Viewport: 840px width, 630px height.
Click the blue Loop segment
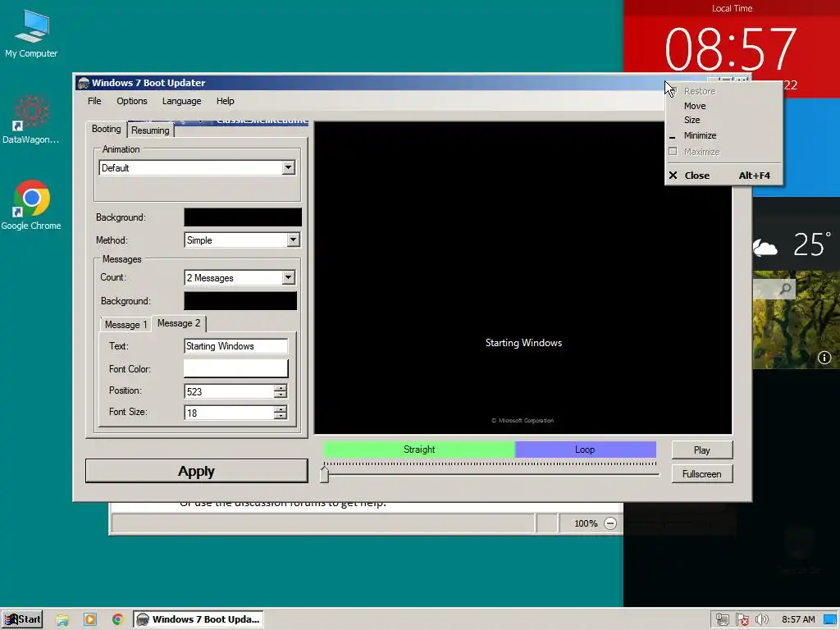coord(585,450)
